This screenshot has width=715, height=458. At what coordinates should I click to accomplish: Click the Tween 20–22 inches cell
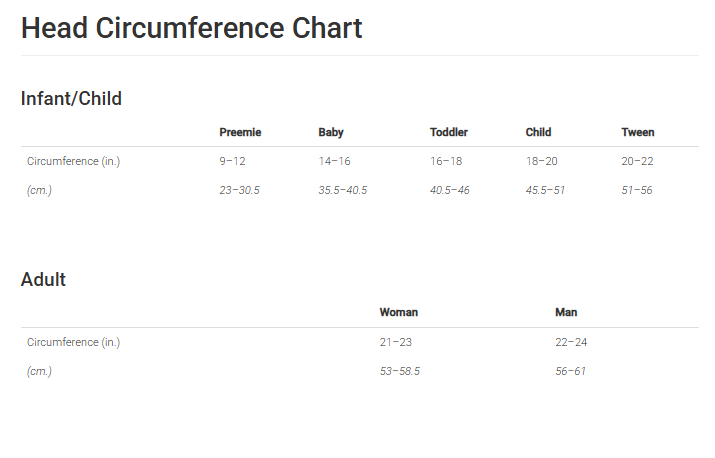[637, 161]
